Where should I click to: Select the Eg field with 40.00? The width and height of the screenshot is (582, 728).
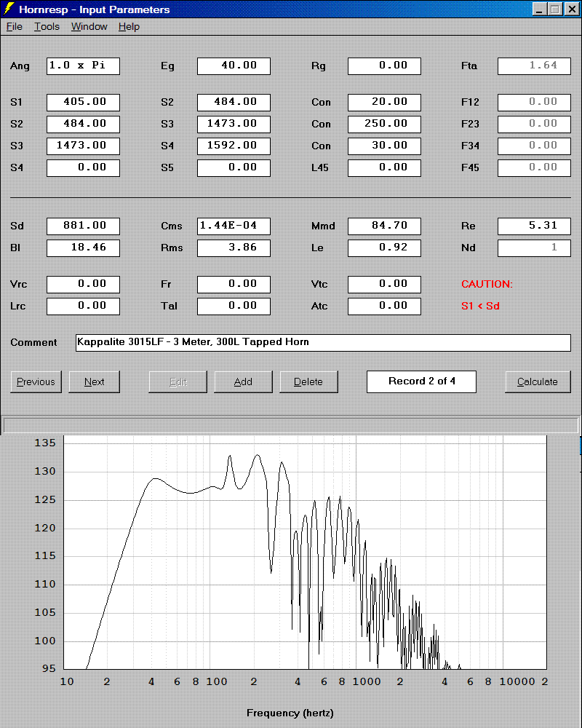[x=234, y=66]
